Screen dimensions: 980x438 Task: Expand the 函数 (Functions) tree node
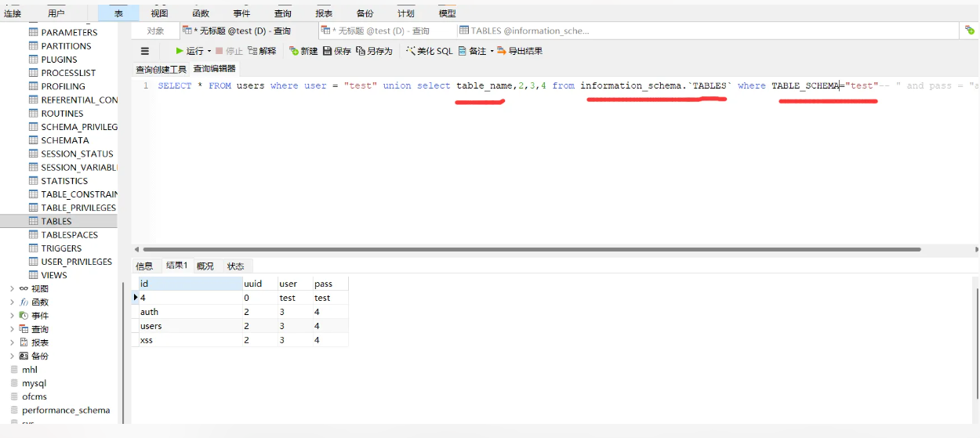(x=12, y=302)
